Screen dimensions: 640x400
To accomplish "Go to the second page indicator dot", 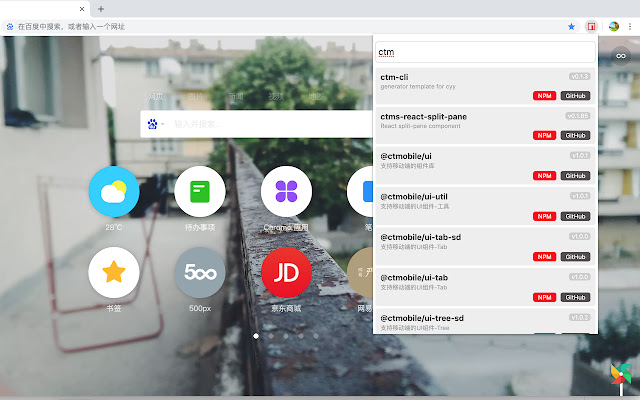I will 271,336.
